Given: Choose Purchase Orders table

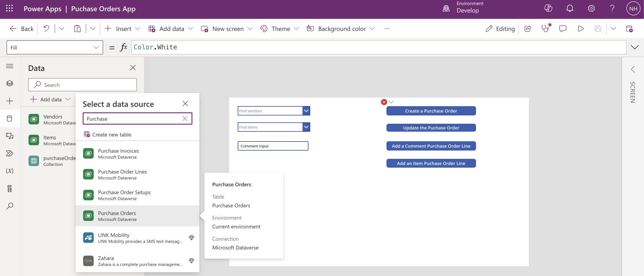Looking at the screenshot, I should click(137, 216).
